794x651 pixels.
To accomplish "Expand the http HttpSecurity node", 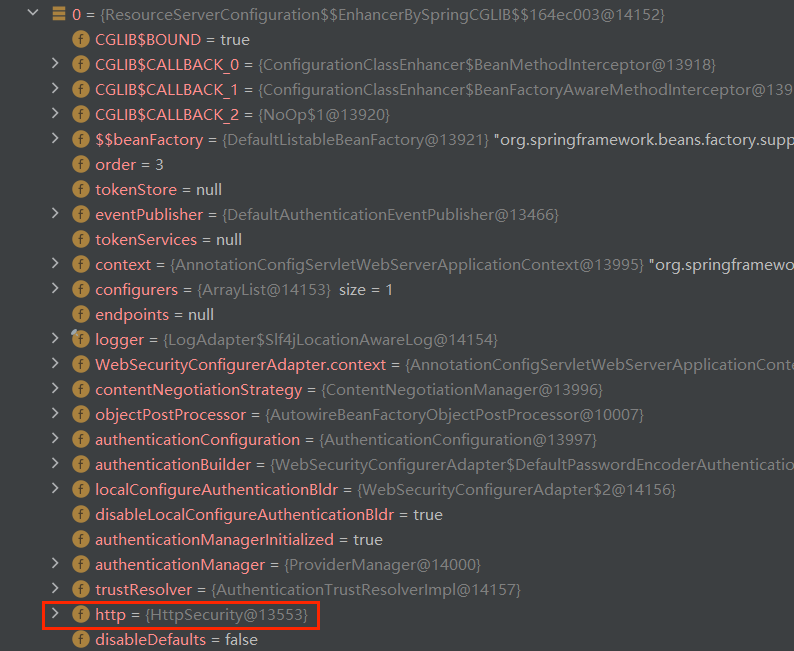I will [x=56, y=614].
